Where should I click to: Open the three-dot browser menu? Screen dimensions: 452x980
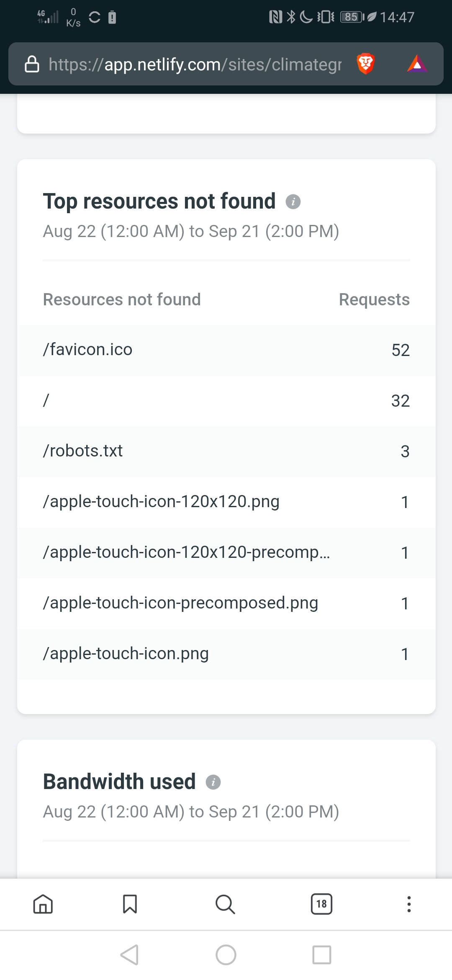[x=409, y=904]
